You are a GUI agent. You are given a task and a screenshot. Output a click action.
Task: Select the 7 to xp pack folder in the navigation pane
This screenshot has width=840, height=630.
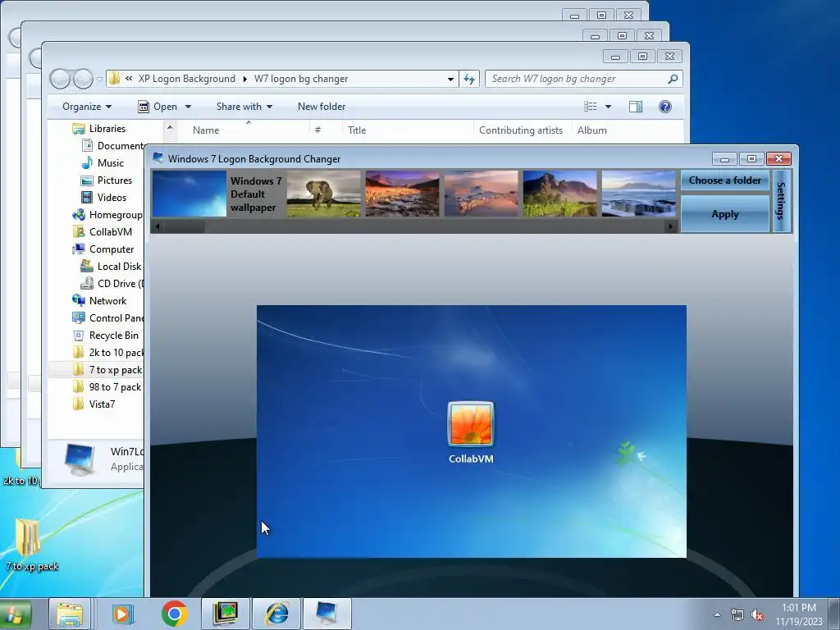pos(115,370)
